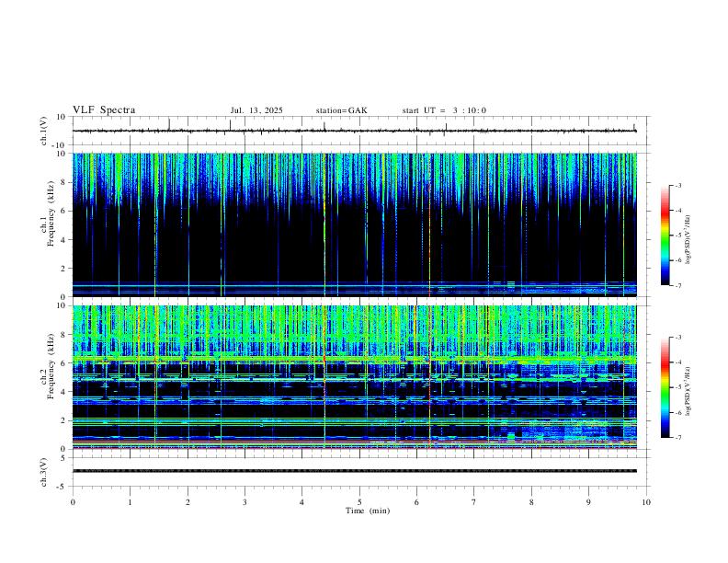
Task: Click "5" on the ch.3(V) axis
Action: pos(64,458)
